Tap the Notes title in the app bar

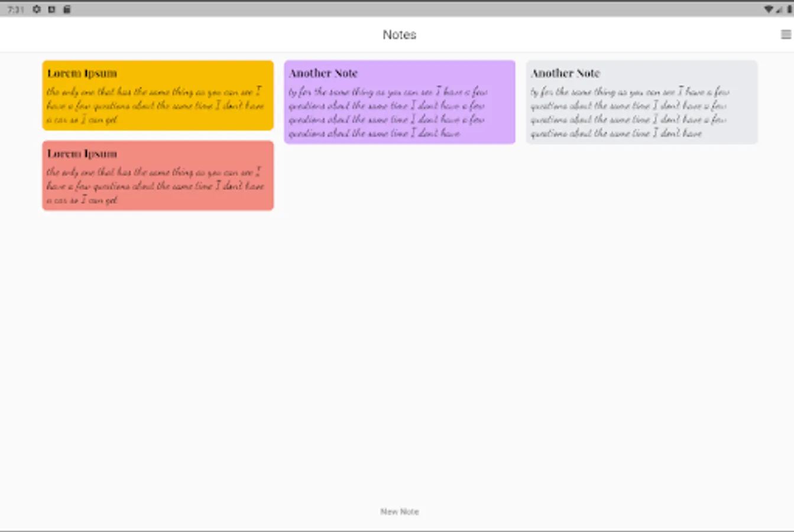pos(399,35)
